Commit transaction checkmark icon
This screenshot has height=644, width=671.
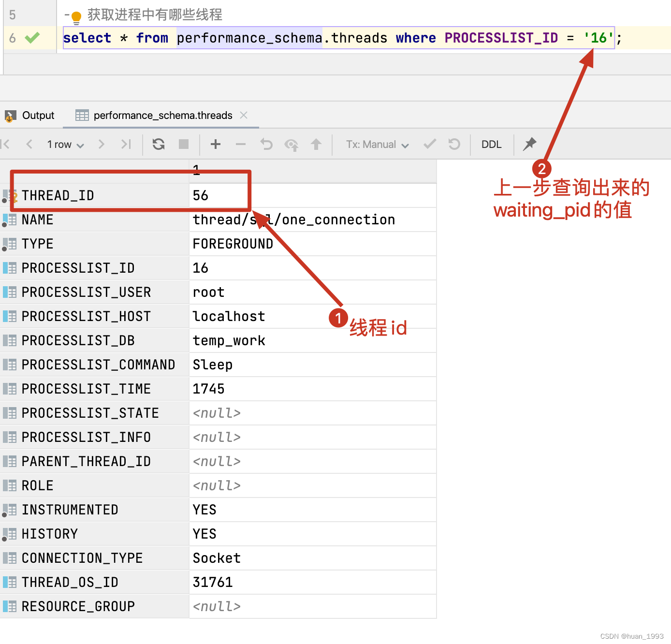coord(430,144)
